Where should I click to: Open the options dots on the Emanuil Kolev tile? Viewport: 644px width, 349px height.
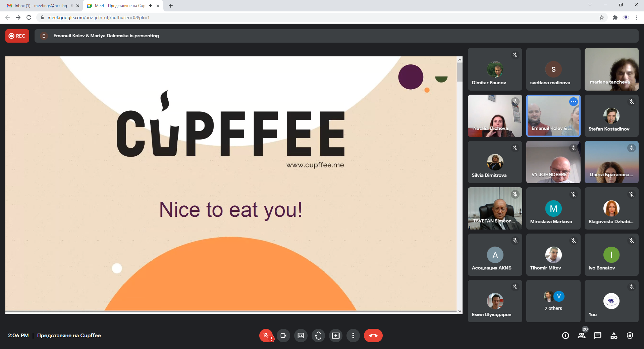click(574, 102)
